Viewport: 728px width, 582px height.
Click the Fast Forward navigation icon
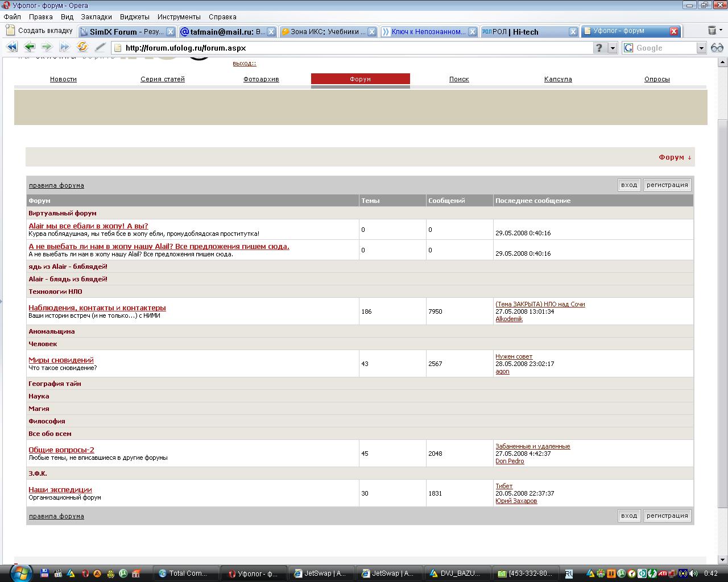click(64, 48)
